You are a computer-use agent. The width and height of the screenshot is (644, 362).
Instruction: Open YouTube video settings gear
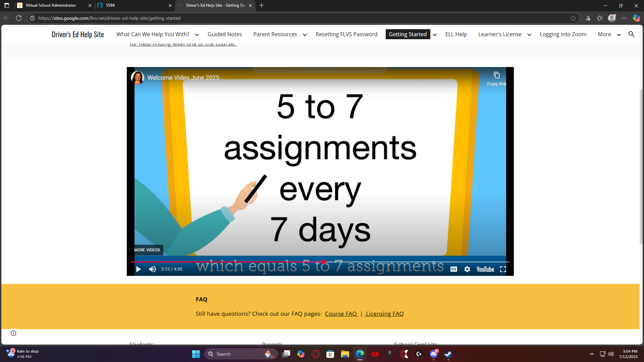point(467,269)
